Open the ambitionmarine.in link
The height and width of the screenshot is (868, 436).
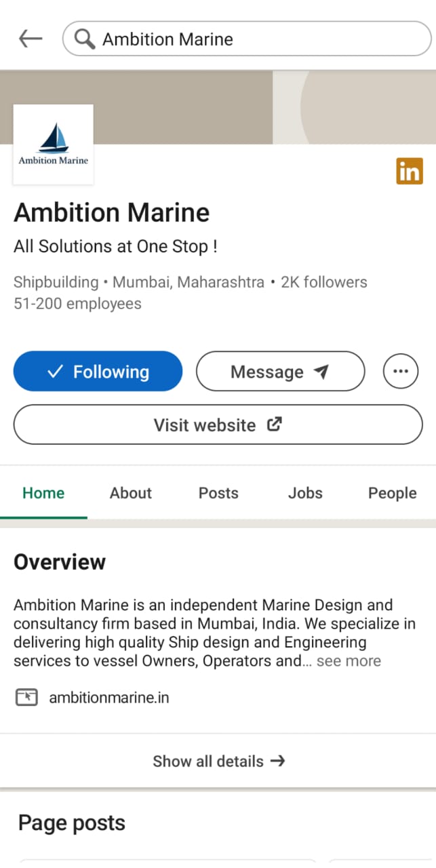coord(109,697)
